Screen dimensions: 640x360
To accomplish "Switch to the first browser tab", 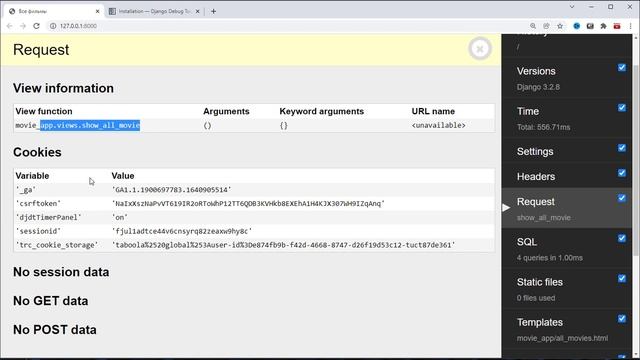I will pyautogui.click(x=53, y=11).
